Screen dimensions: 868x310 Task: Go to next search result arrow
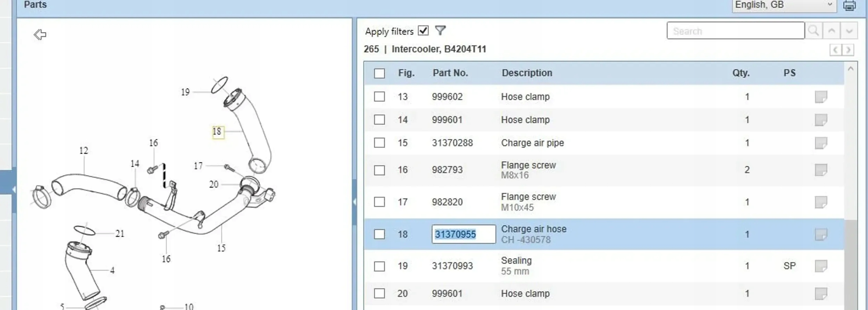[x=849, y=31]
